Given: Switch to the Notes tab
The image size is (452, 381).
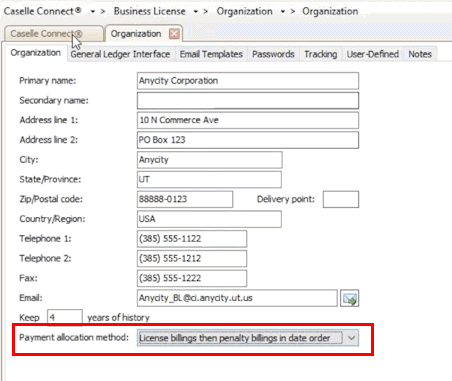Looking at the screenshot, I should tap(420, 54).
